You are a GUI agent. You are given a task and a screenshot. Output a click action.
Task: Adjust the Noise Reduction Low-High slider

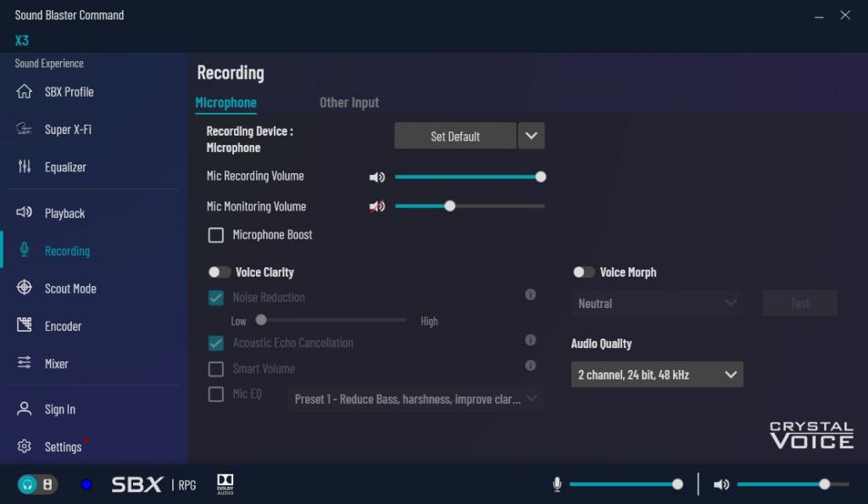pos(331,320)
